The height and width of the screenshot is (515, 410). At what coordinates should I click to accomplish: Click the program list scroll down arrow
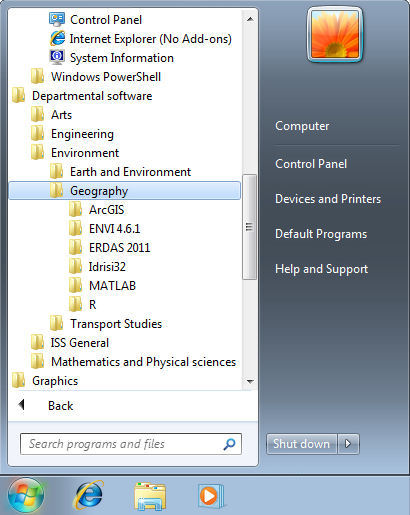click(x=250, y=381)
